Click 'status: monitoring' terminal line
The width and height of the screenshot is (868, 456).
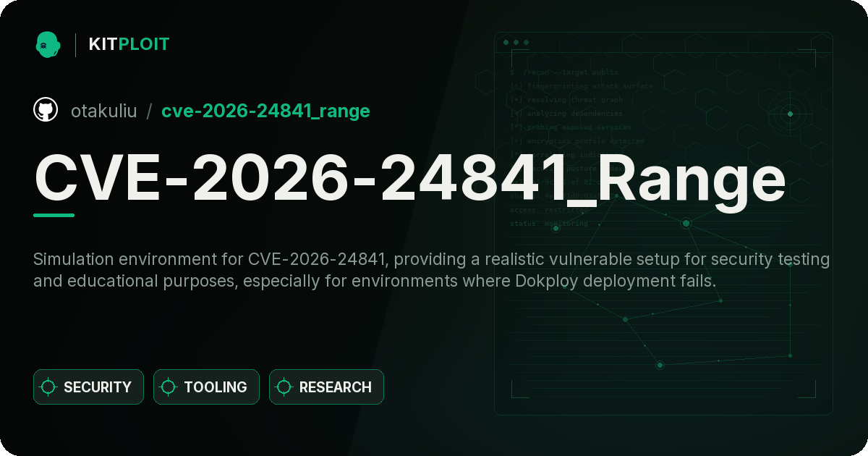[x=549, y=224]
